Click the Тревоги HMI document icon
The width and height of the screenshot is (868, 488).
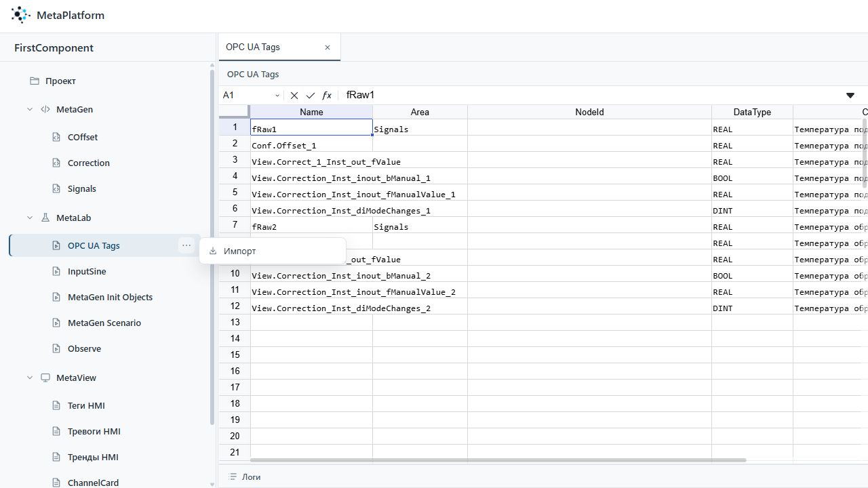tap(57, 431)
